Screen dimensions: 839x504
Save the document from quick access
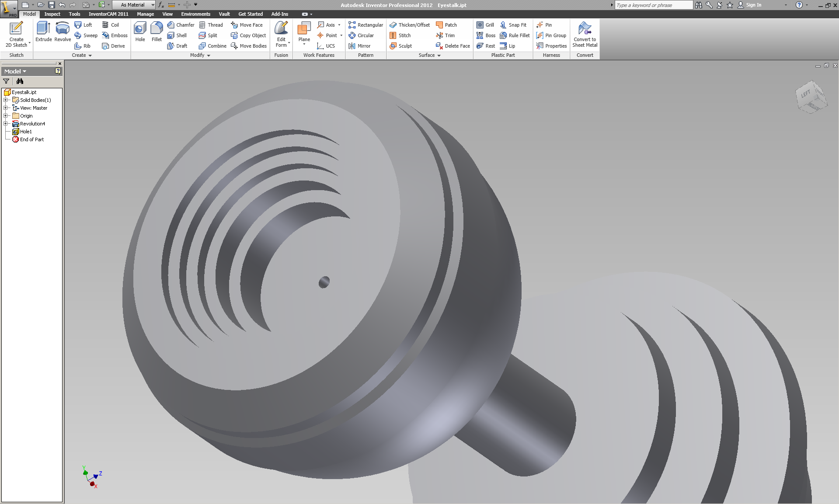coord(51,5)
